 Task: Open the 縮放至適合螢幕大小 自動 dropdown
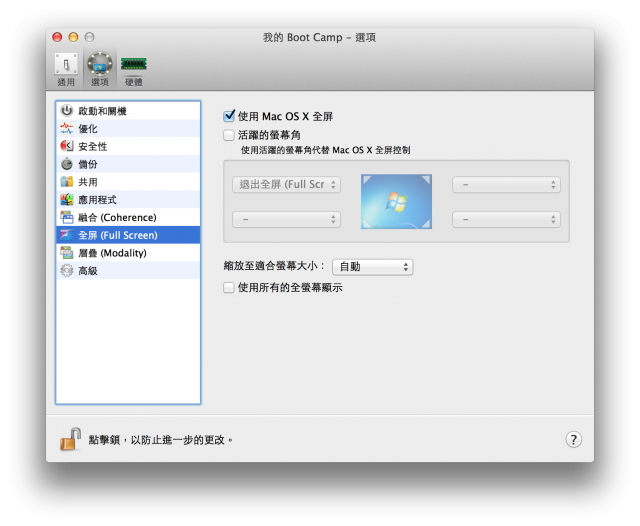point(373,267)
